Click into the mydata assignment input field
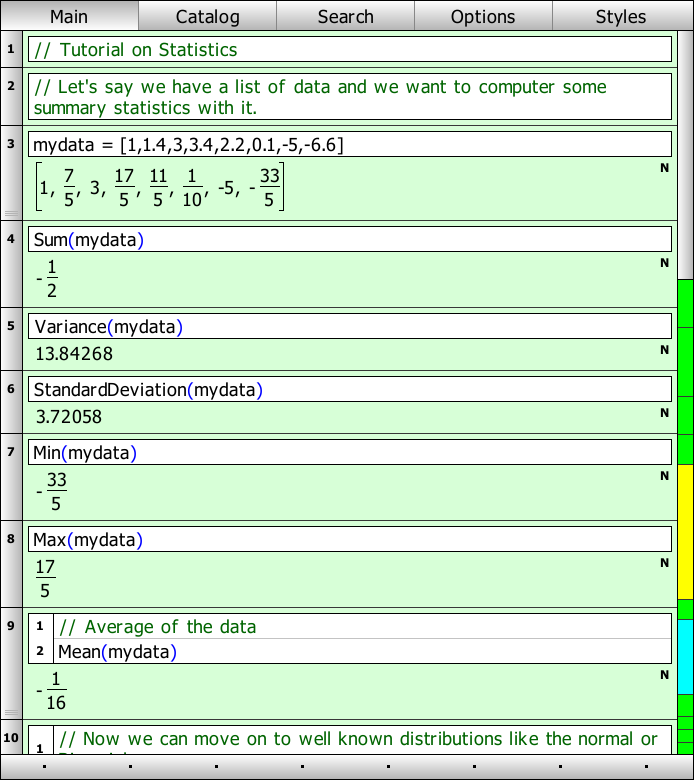Viewport: 694px width, 780px height. [x=350, y=145]
